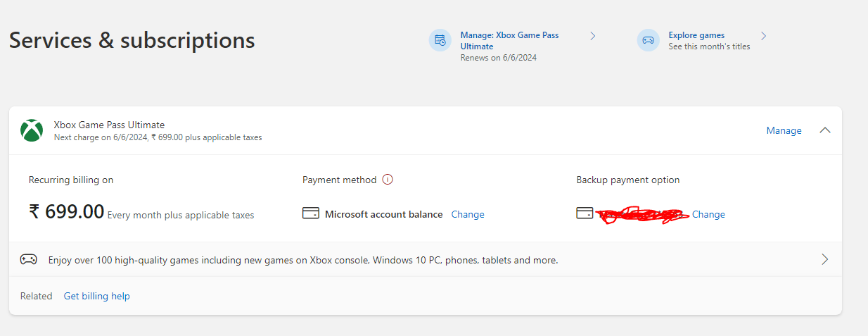Viewport: 868px width, 336px height.
Task: Change the backup payment option
Action: tap(708, 214)
